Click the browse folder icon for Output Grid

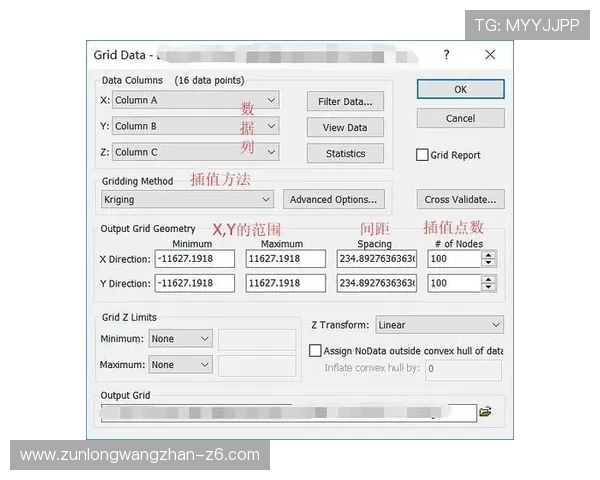[486, 411]
